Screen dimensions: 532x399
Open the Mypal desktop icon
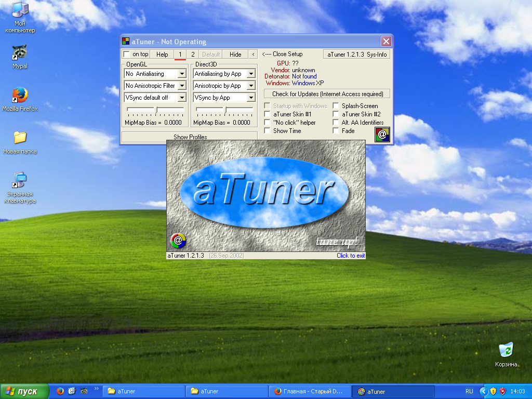click(20, 52)
